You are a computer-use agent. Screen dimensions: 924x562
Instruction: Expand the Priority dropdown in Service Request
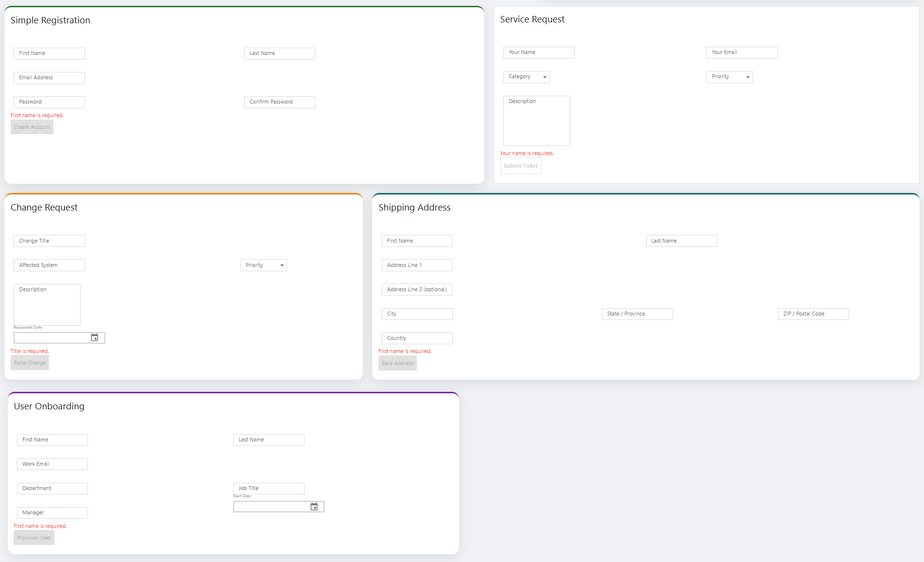pos(730,77)
